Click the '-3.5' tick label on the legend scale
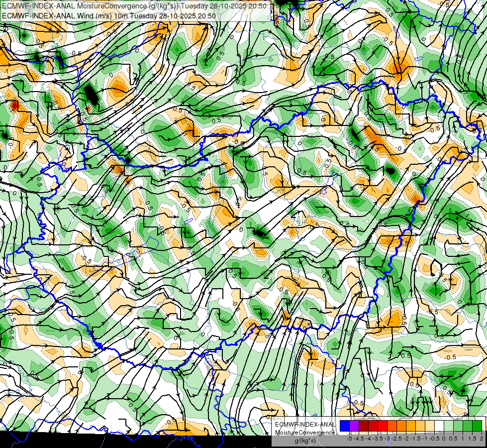The image size is (487, 448). coord(378,439)
